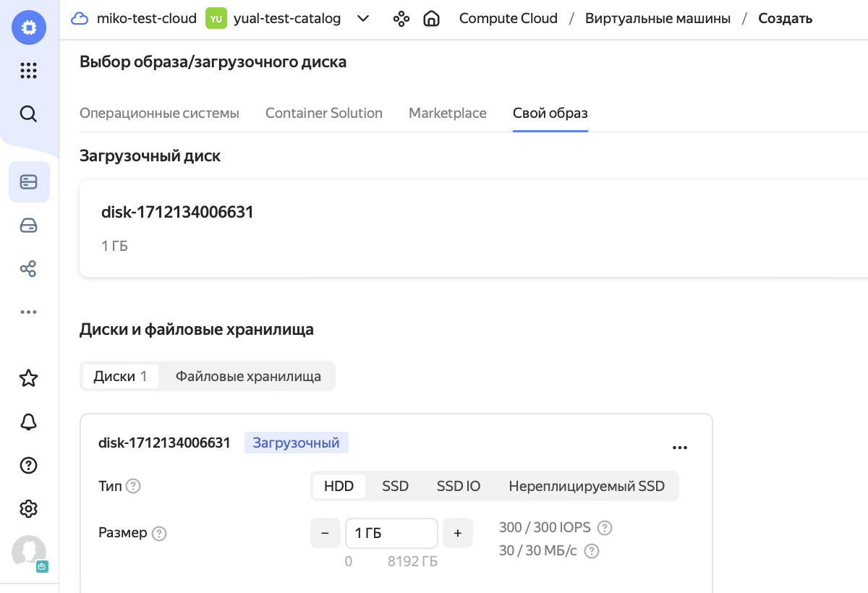
Task: Open the all services grid menu
Action: pyautogui.click(x=28, y=70)
